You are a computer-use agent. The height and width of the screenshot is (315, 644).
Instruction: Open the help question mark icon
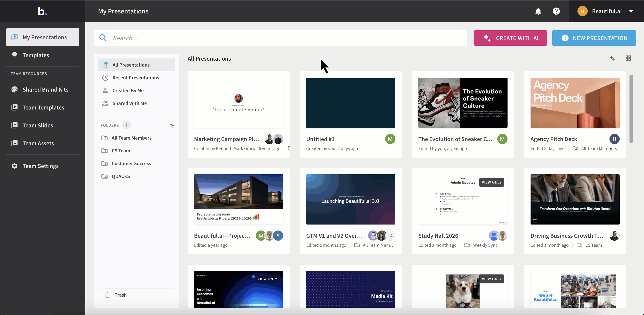(x=556, y=11)
